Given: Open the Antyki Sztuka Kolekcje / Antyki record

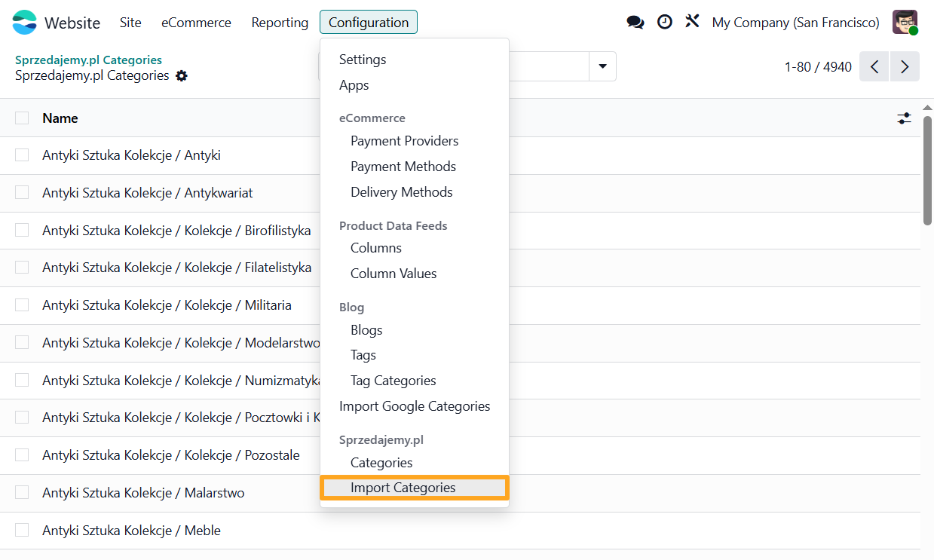Looking at the screenshot, I should click(131, 155).
